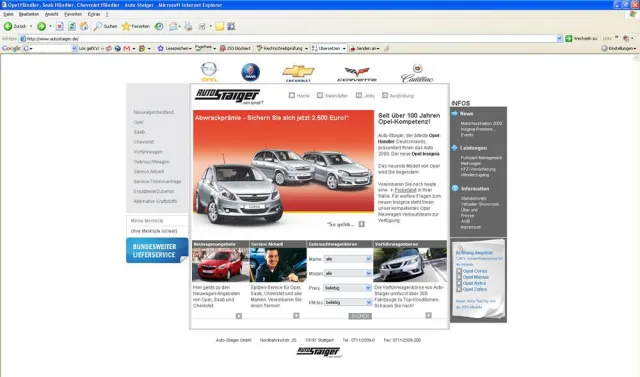
Task: Click the Rechtschreibprüfung spell check button
Action: pos(280,48)
